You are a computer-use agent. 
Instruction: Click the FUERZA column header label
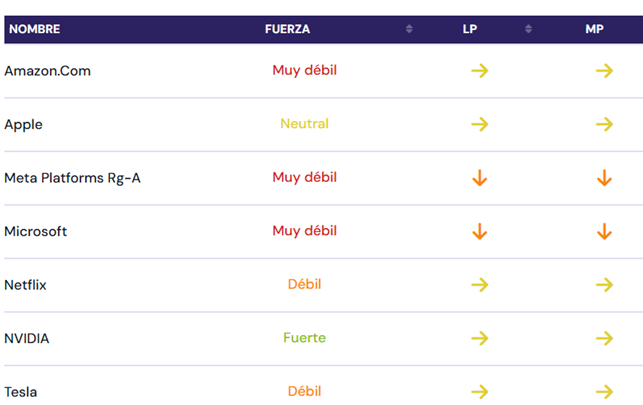pos(287,29)
